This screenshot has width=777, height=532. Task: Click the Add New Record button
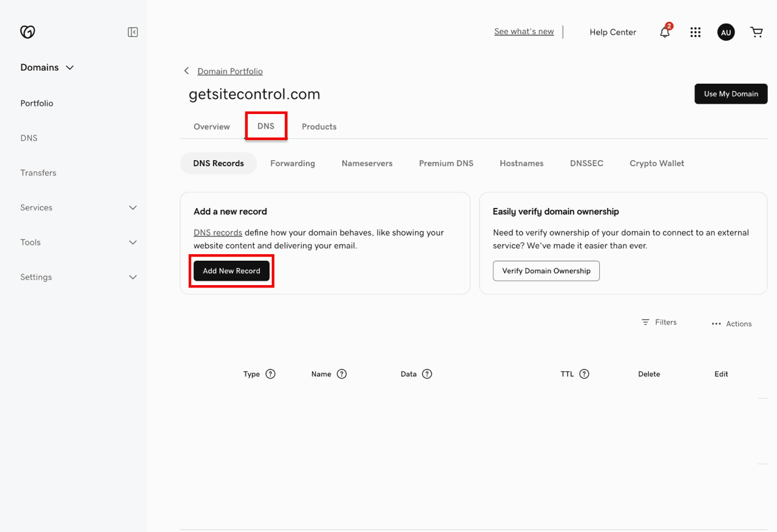pos(231,271)
